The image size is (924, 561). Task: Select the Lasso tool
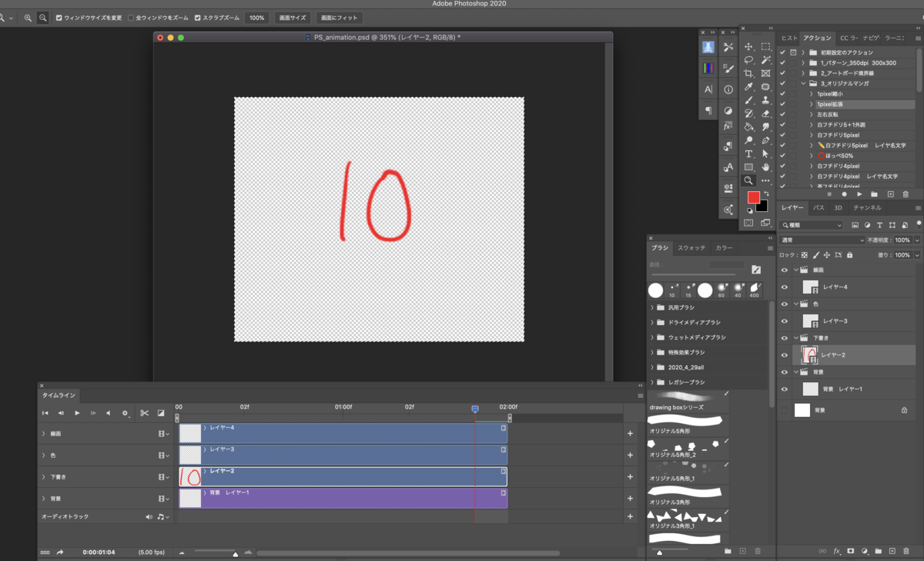point(748,60)
